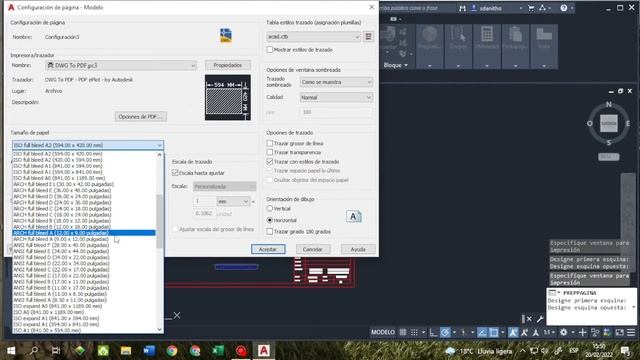This screenshot has width=640, height=360.
Task: Uncheck Trazar con estilos de trazado
Action: pos(269,162)
